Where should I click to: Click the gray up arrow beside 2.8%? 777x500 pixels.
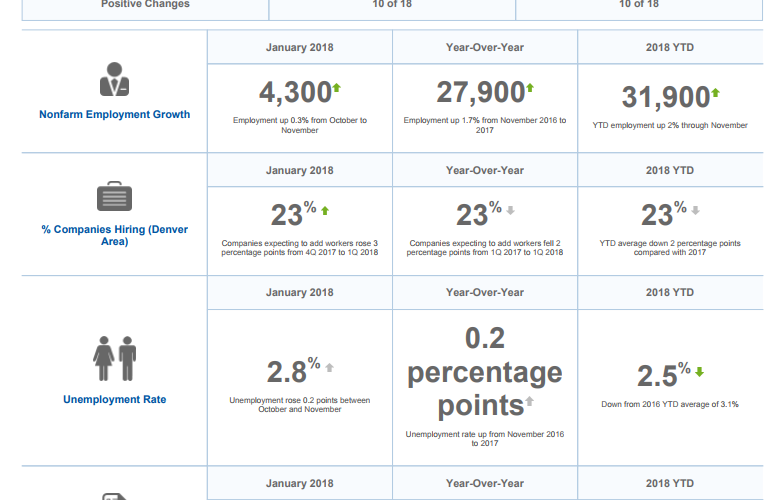[x=329, y=367]
